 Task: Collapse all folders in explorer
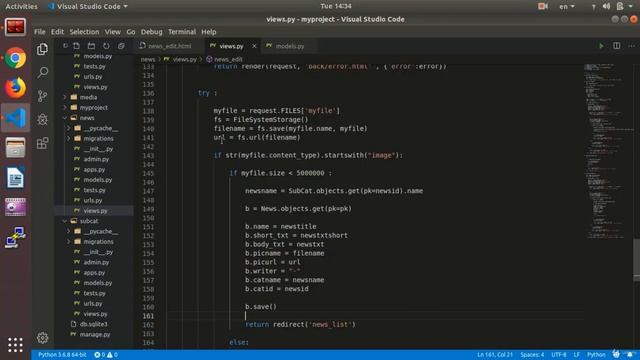point(121,46)
